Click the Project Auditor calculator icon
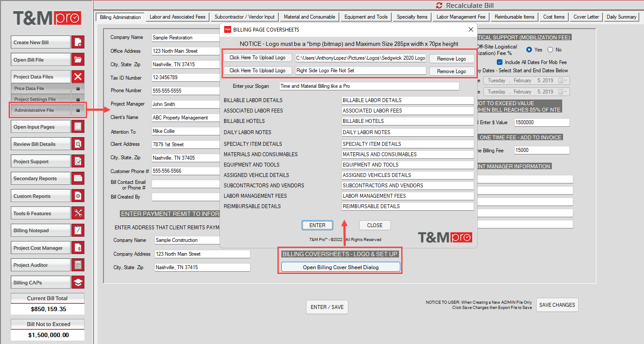644x344 pixels. pos(78,265)
